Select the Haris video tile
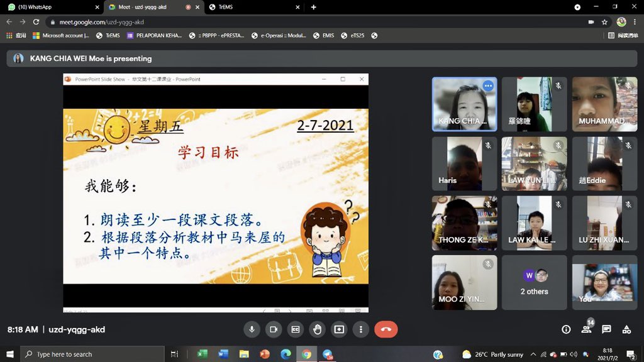644x362 pixels. pos(465,163)
